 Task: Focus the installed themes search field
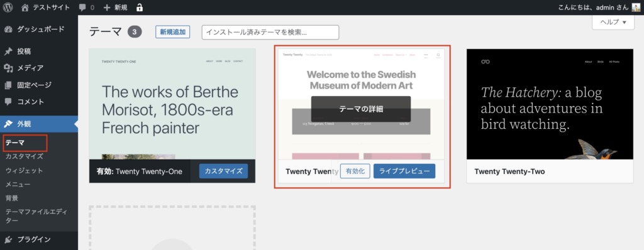coord(270,33)
